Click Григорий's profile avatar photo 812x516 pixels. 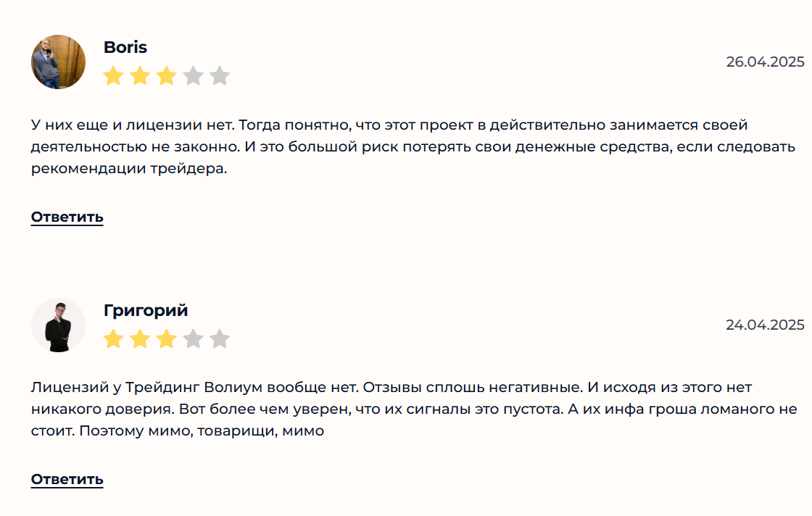[x=58, y=325]
